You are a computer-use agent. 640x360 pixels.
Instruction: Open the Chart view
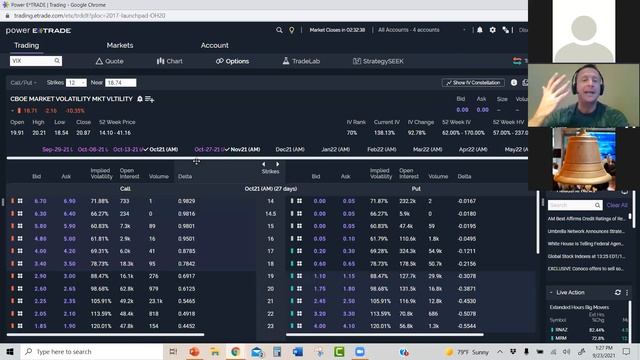(x=169, y=61)
